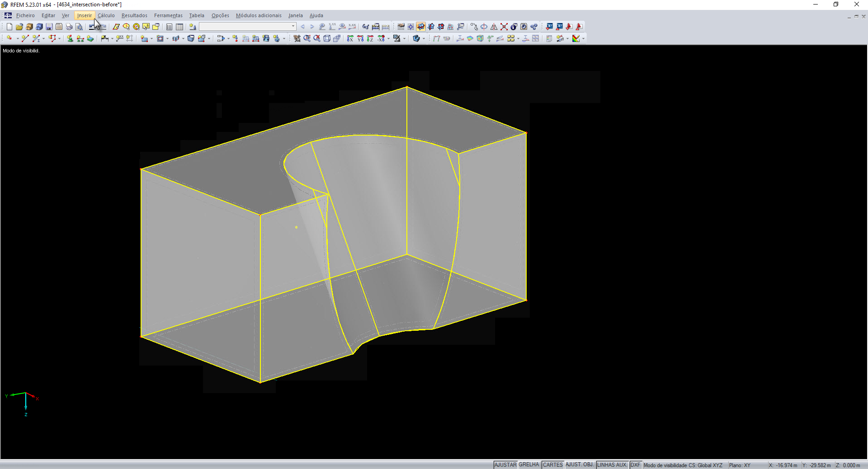Click the Plano: XY status text

740,465
